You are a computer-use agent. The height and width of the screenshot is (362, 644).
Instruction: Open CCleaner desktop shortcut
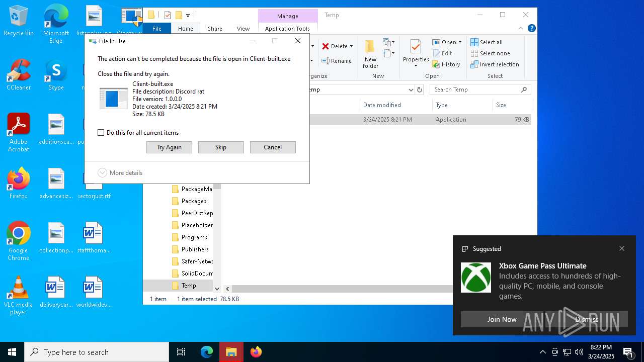pos(19,75)
